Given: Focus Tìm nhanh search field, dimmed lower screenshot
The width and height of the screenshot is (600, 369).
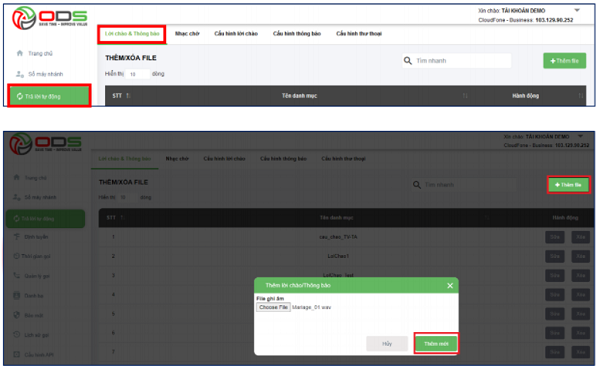Looking at the screenshot, I should [464, 185].
